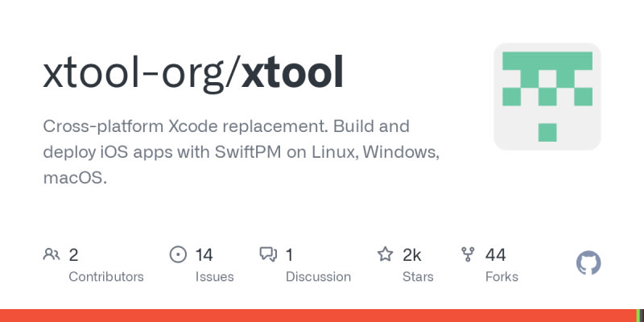Click the green language bar segment
The height and width of the screenshot is (322, 644).
click(x=636, y=316)
